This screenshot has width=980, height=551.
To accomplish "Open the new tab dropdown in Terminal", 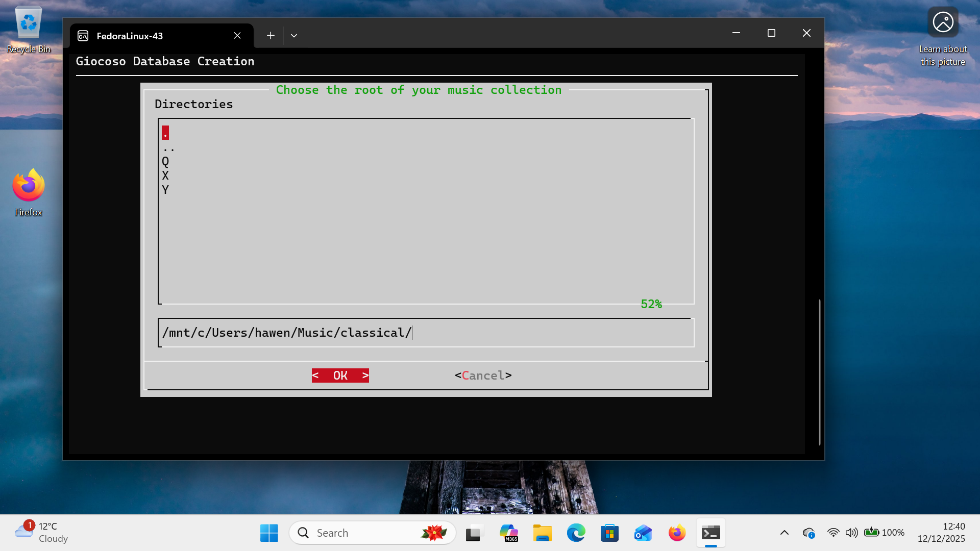I will 293,35.
